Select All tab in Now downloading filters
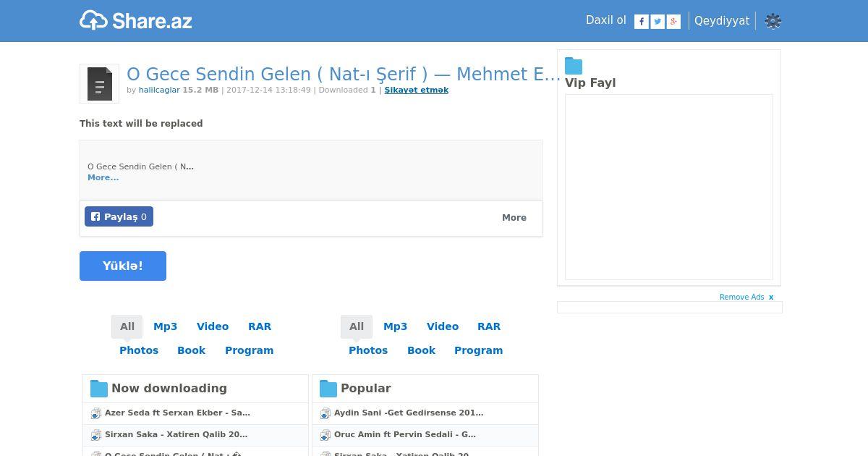Image resolution: width=868 pixels, height=456 pixels. click(127, 326)
